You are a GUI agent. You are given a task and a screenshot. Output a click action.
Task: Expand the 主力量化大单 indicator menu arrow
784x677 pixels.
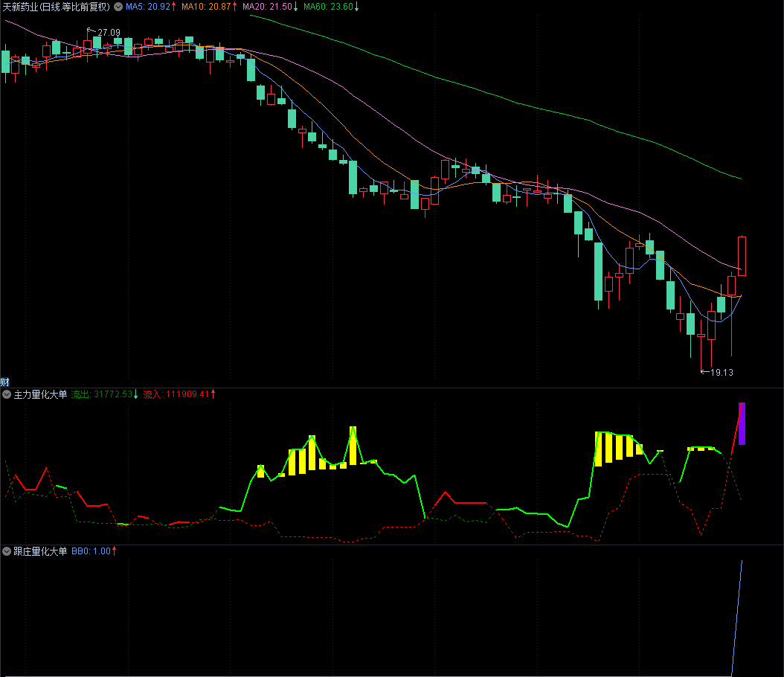(x=7, y=394)
